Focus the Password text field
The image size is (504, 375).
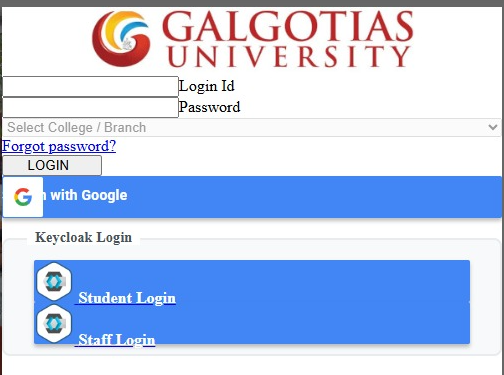pos(90,107)
